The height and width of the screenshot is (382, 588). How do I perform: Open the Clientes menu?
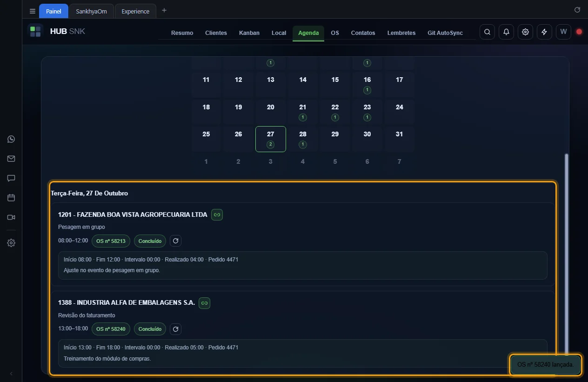pos(216,33)
